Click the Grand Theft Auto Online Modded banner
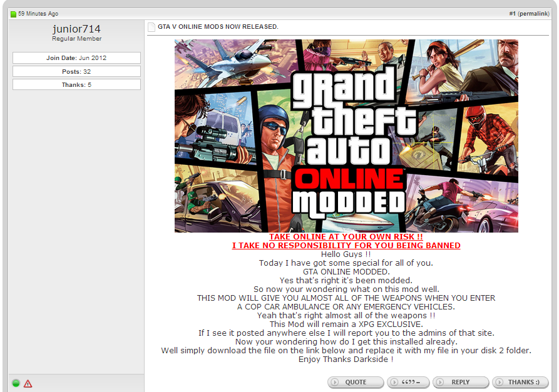 tap(346, 136)
